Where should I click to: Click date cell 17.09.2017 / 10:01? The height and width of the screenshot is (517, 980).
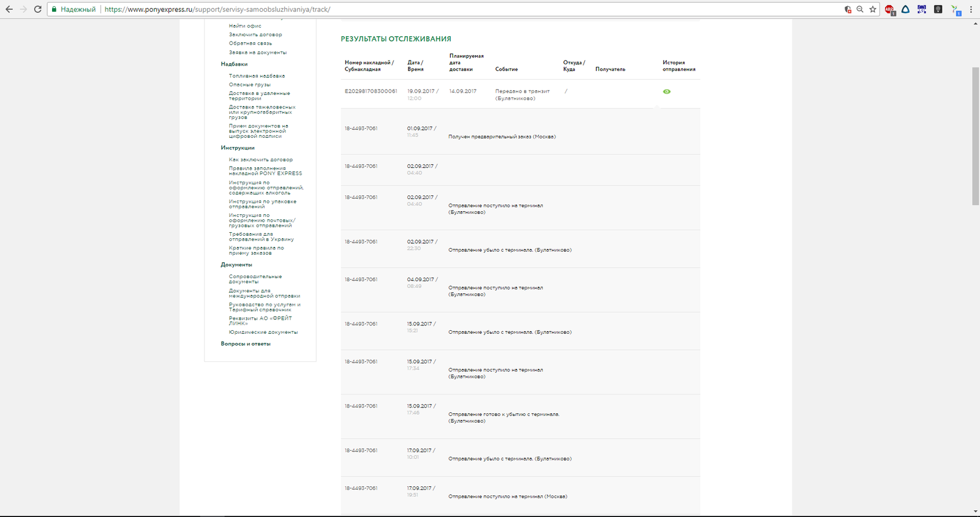pos(421,453)
